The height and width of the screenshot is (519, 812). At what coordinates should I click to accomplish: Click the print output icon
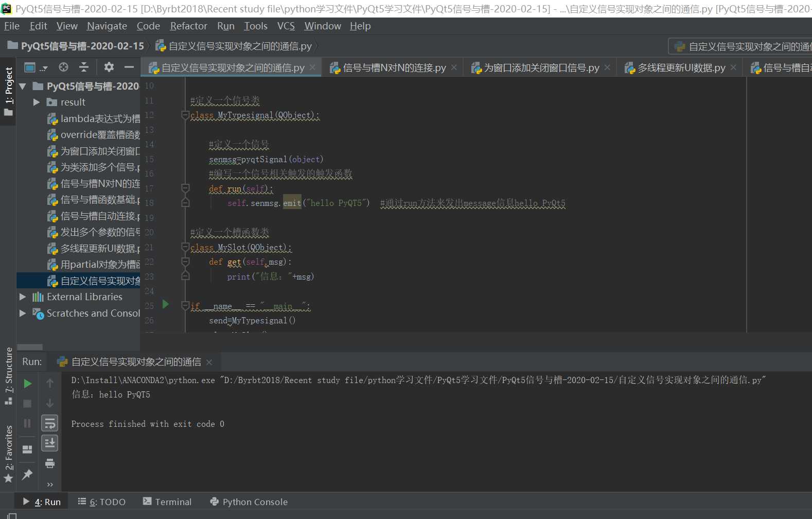coord(50,463)
